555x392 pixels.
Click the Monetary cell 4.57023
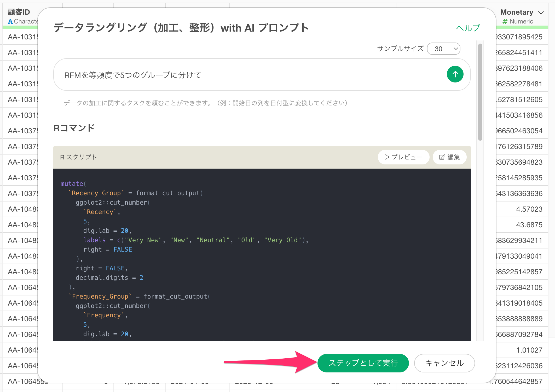(x=529, y=209)
